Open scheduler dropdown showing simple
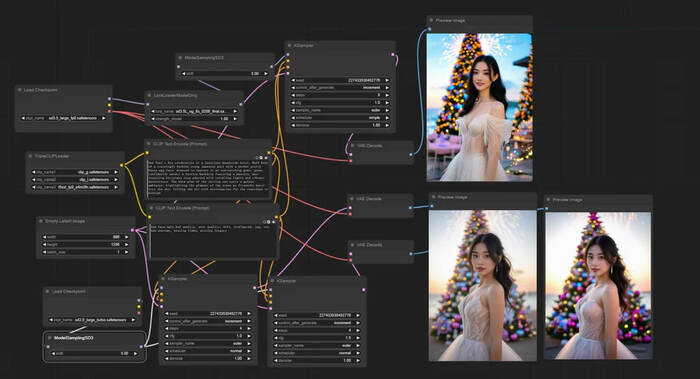 pyautogui.click(x=340, y=118)
